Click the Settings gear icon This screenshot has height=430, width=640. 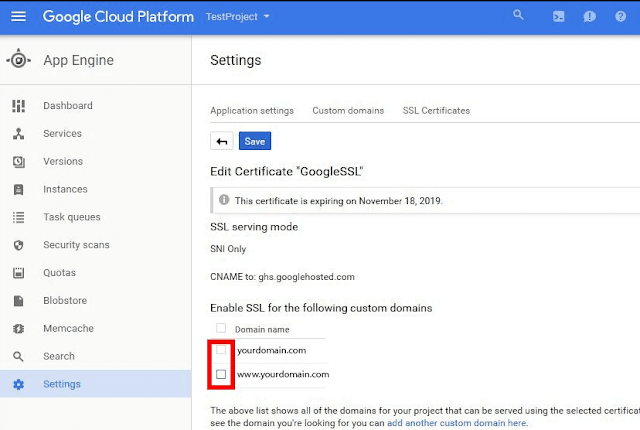pos(18,384)
